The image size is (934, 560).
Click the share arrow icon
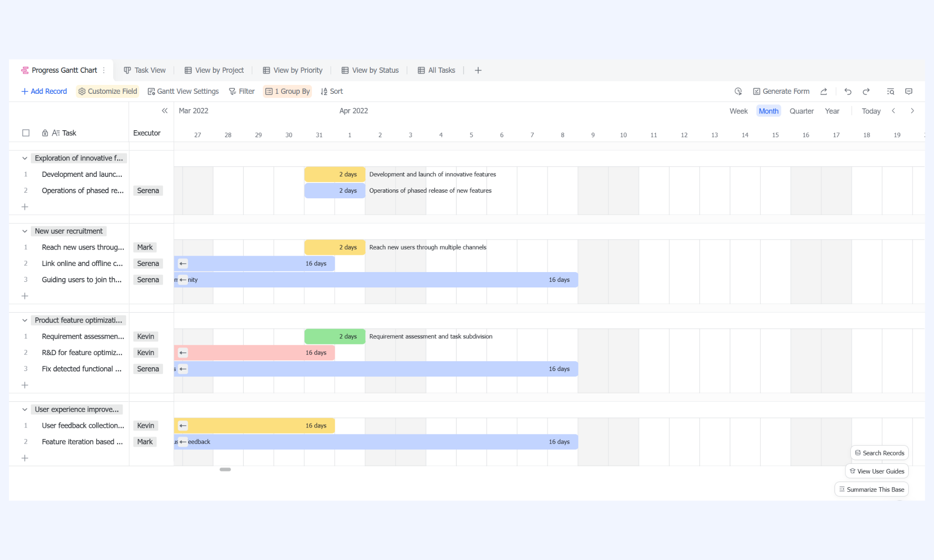(824, 91)
